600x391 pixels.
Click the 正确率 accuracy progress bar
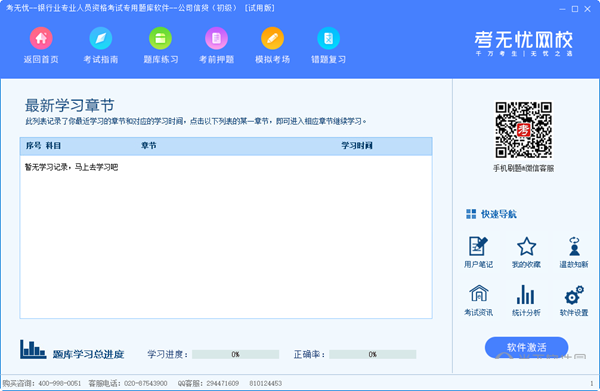373,355
